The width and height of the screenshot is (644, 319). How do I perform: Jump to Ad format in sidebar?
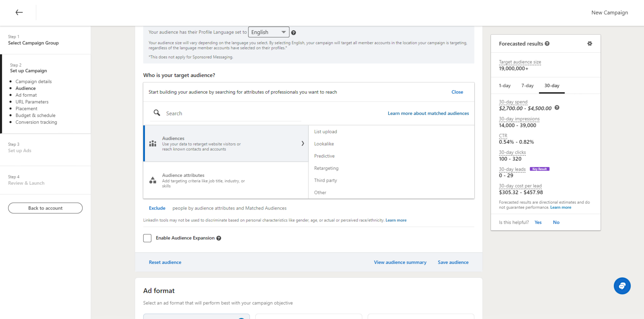click(x=26, y=95)
